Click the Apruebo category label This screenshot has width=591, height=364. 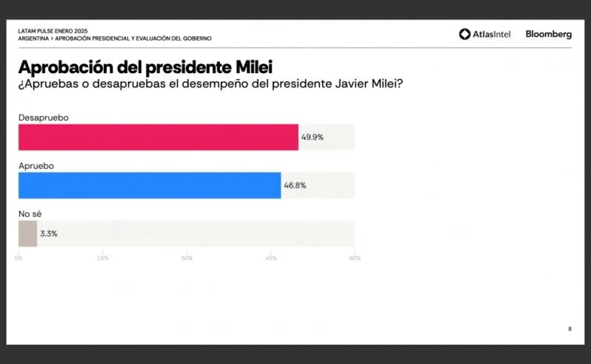point(36,166)
